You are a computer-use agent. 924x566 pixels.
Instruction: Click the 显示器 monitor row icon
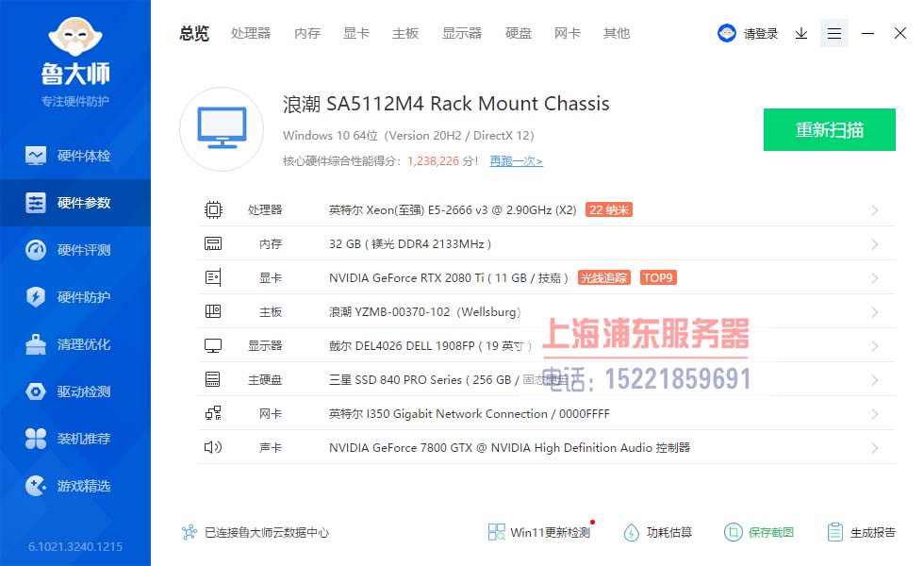click(x=213, y=345)
